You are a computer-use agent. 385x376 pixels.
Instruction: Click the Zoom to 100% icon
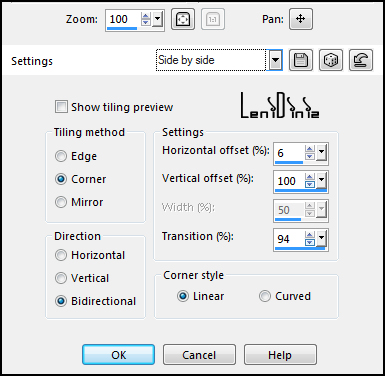pos(213,19)
